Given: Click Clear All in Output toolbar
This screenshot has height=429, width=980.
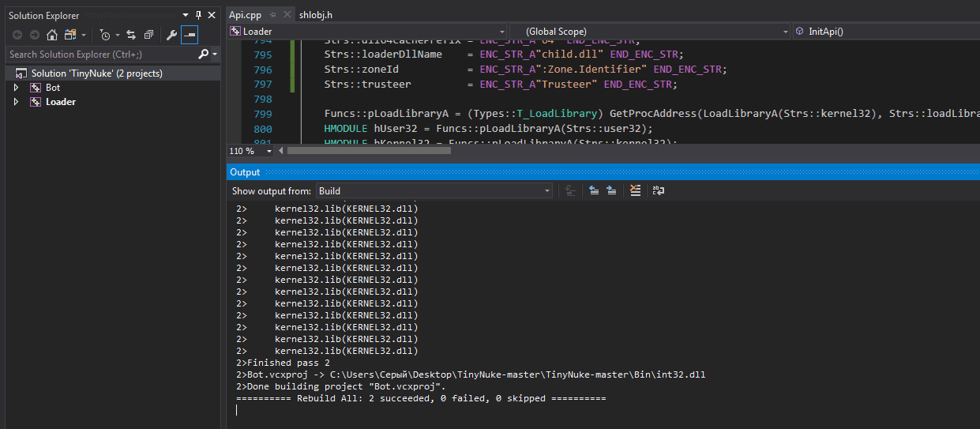Looking at the screenshot, I should pyautogui.click(x=635, y=190).
